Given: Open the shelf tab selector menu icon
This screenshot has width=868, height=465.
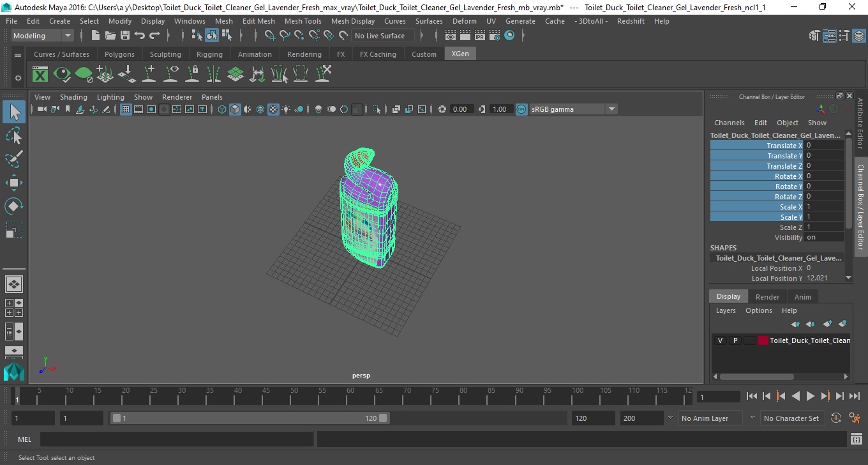Looking at the screenshot, I should (x=18, y=55).
